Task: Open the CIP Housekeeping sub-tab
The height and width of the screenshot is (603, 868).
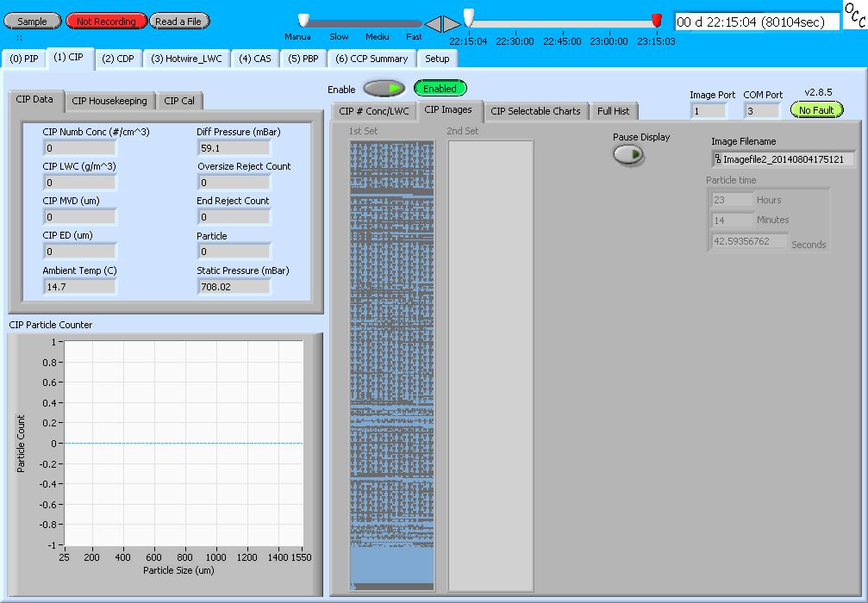Action: point(109,101)
